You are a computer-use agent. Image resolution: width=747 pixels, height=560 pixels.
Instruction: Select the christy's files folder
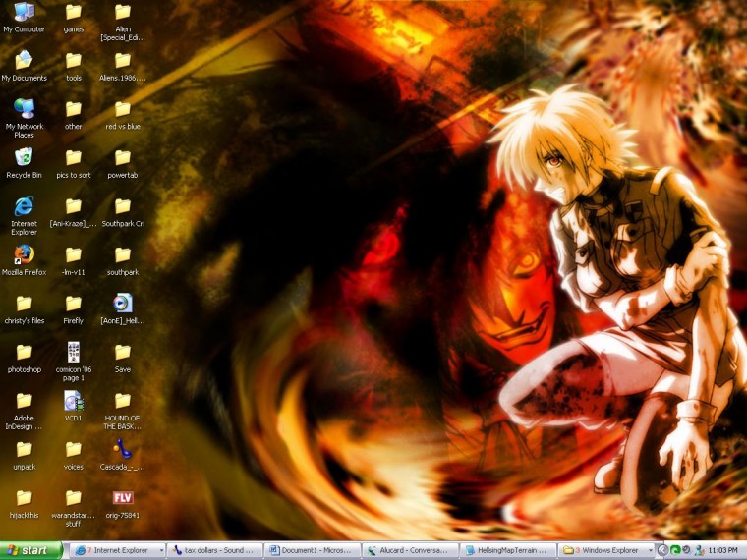[x=24, y=310]
